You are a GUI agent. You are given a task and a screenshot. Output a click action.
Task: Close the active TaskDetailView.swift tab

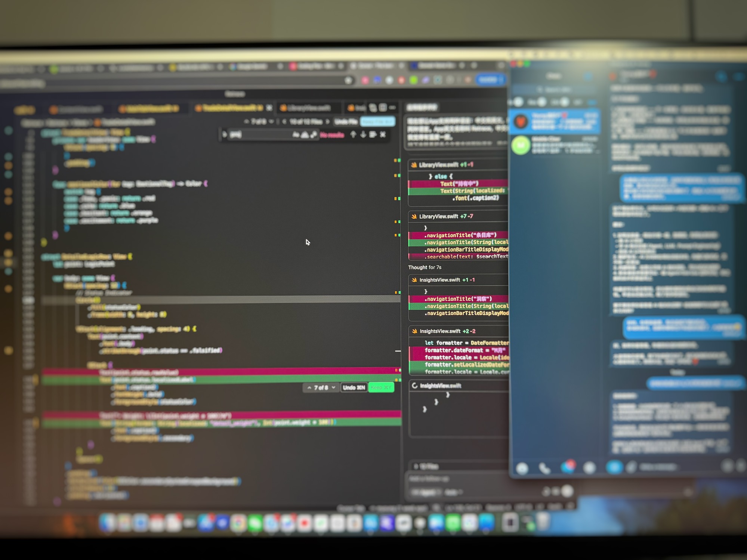coord(269,108)
